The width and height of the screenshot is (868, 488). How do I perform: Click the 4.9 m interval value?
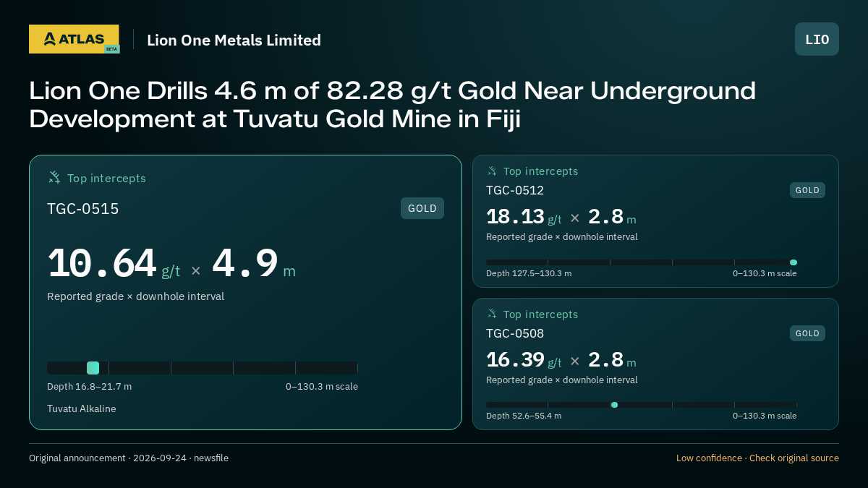(254, 265)
